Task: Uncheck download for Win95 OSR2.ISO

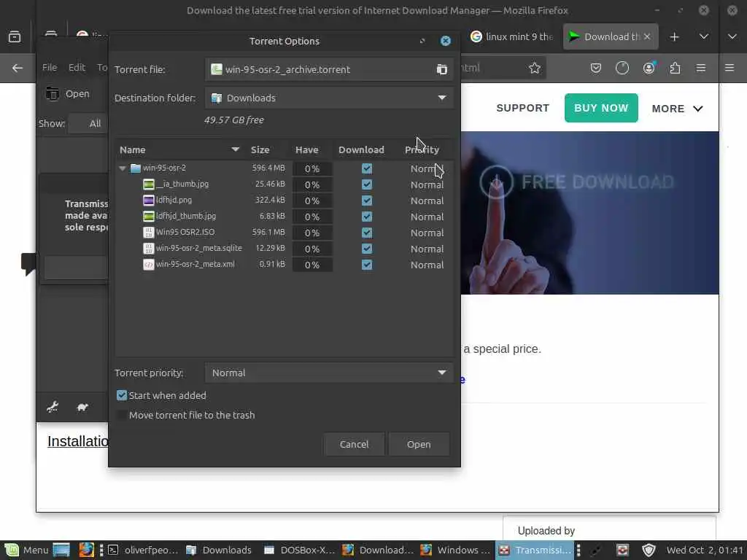Action: (x=366, y=233)
